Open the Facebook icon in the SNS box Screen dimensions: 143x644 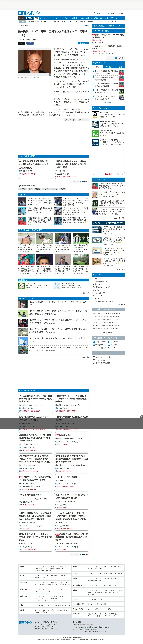coord(109,342)
